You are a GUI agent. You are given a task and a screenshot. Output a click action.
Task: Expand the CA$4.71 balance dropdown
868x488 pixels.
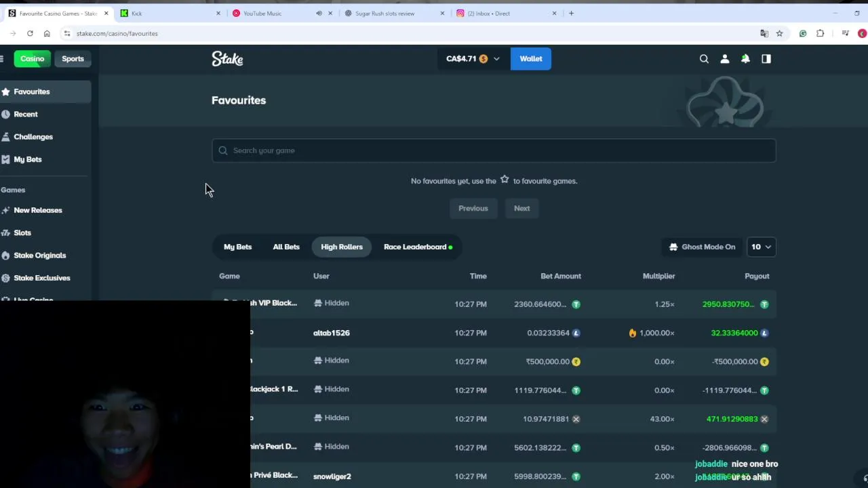pyautogui.click(x=473, y=59)
